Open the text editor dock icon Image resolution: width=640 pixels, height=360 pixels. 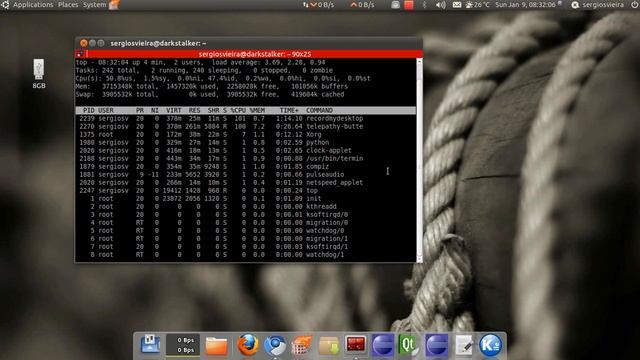[464, 345]
